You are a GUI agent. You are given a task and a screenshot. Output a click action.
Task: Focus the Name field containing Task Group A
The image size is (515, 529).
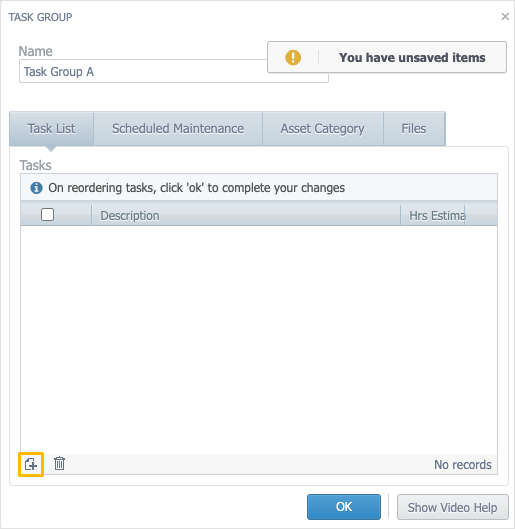point(174,71)
